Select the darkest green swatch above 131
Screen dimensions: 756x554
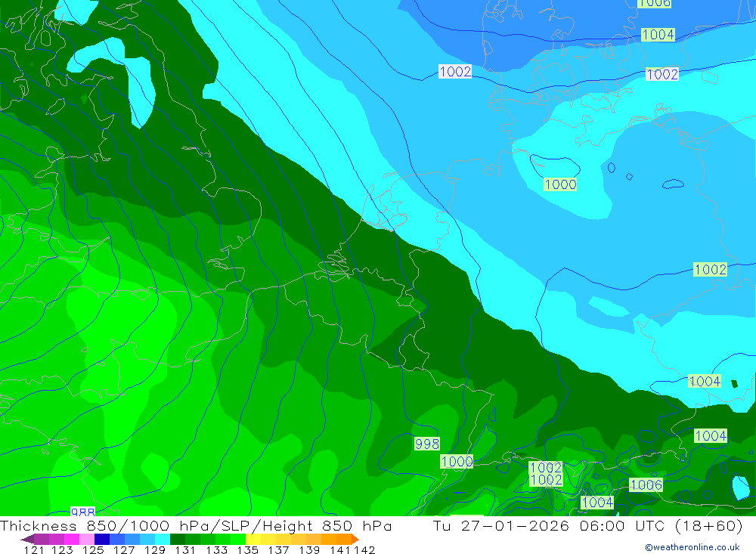(178, 539)
